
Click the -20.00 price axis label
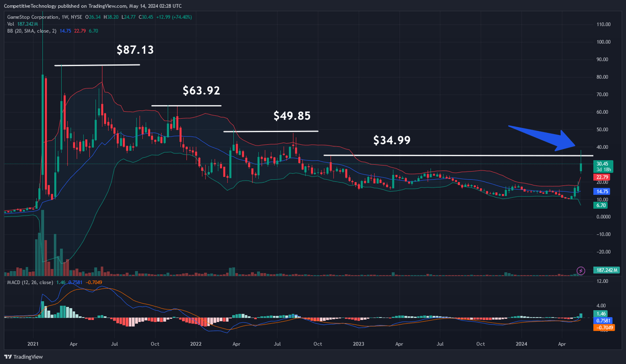click(x=603, y=252)
